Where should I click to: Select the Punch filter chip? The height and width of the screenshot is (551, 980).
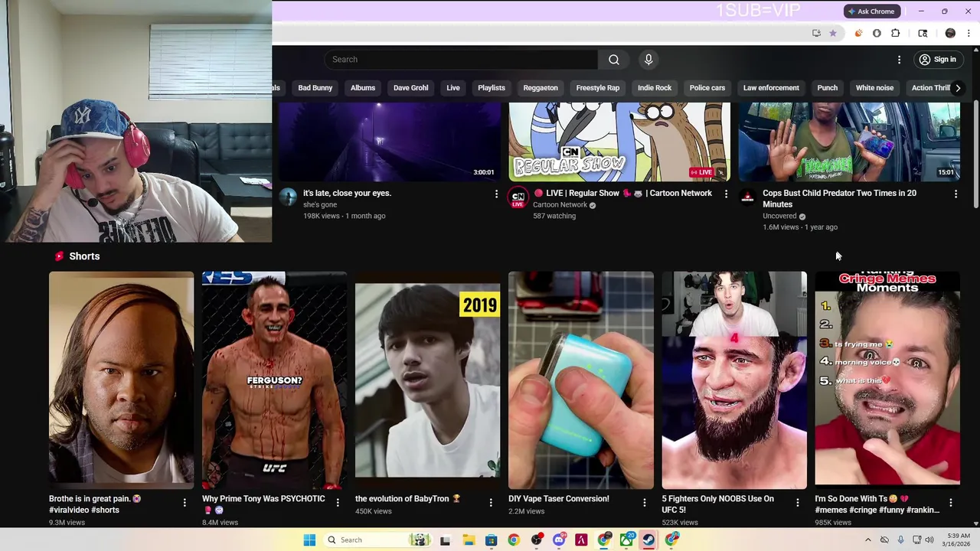(x=828, y=88)
